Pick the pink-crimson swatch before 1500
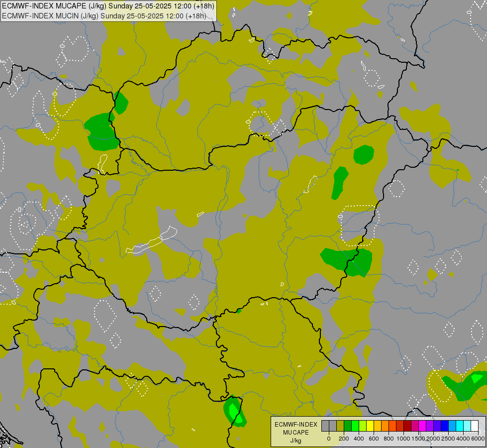 (x=415, y=426)
